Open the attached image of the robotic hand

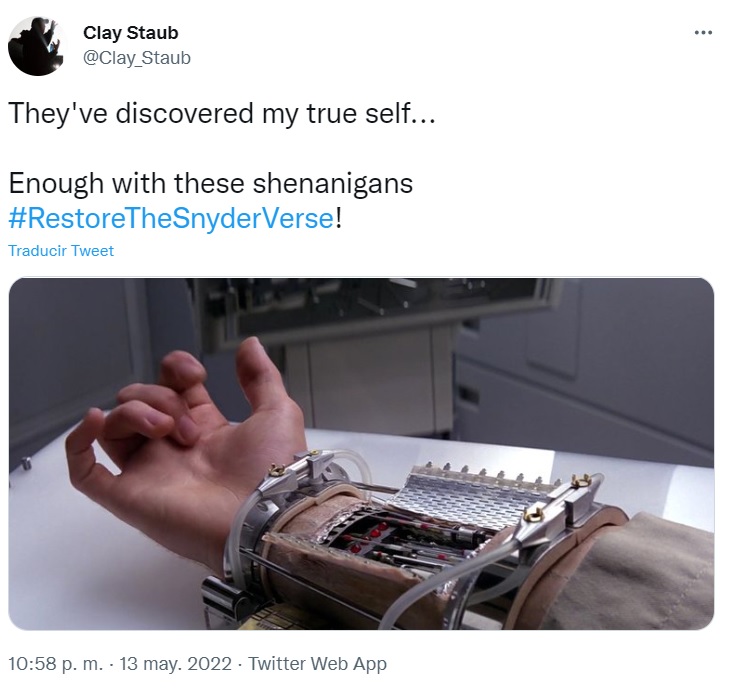point(361,454)
